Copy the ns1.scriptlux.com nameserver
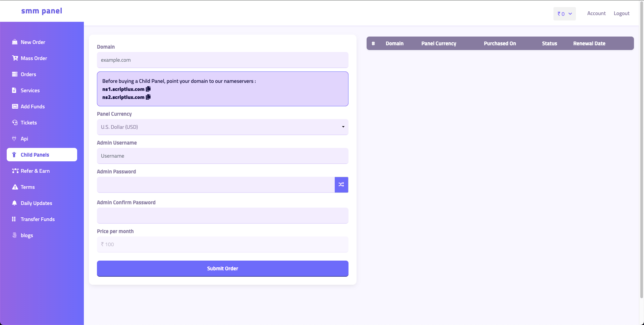The image size is (644, 325). tap(148, 89)
